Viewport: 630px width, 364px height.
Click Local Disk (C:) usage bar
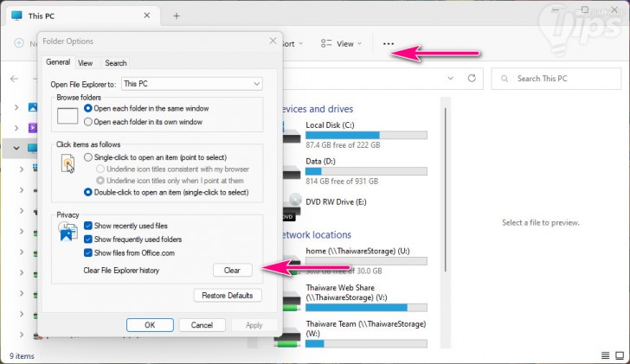click(x=366, y=135)
